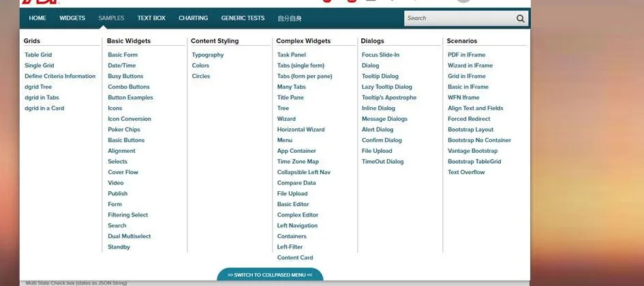
Task: Open the Compare Data sample
Action: [x=296, y=183]
